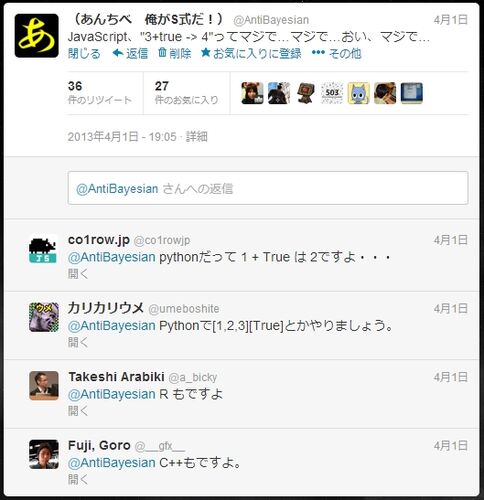Click the co1row.jp JS avatar icon

pyautogui.click(x=43, y=249)
